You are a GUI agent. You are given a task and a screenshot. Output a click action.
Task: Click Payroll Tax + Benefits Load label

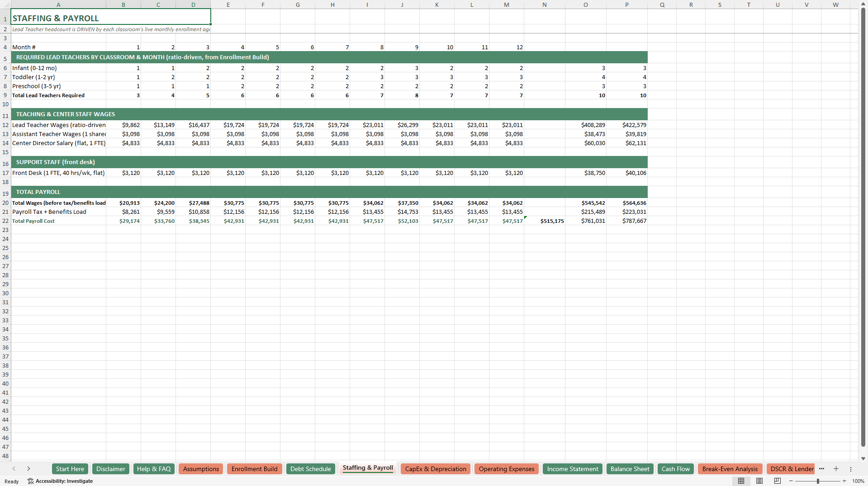pyautogui.click(x=58, y=212)
